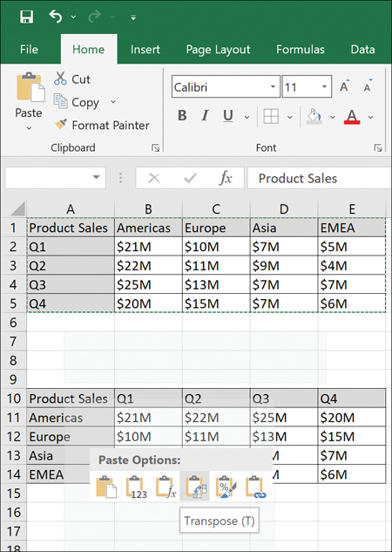Open the Calibri font name dropdown
Screen dimensions: 392x552
[273, 86]
